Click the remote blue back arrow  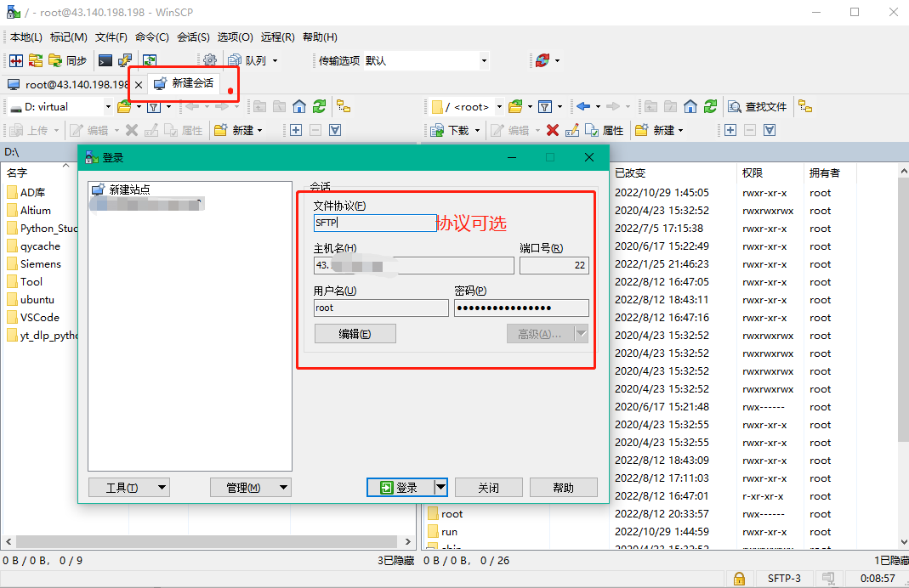point(583,106)
